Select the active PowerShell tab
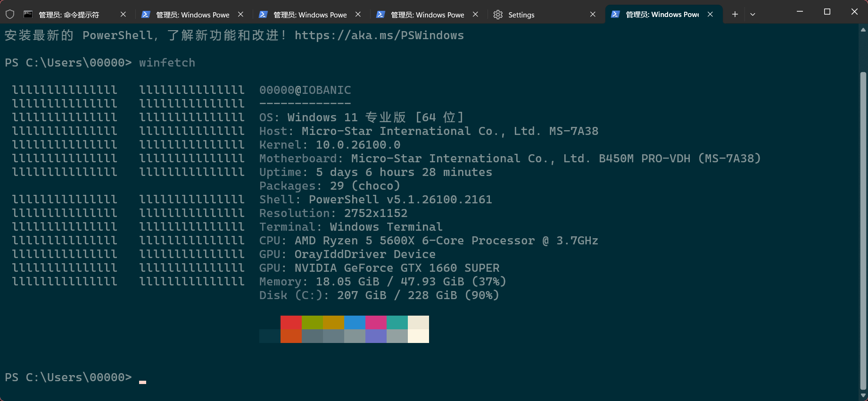868x401 pixels. pos(663,15)
